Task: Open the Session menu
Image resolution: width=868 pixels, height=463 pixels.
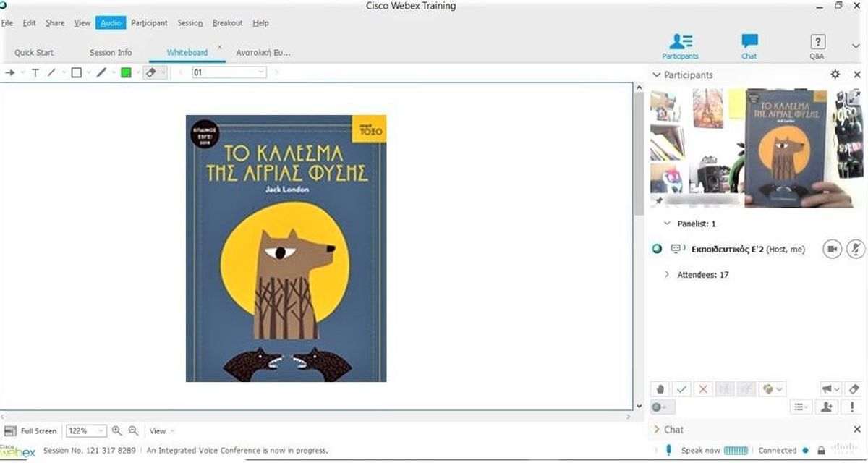Action: [x=190, y=23]
